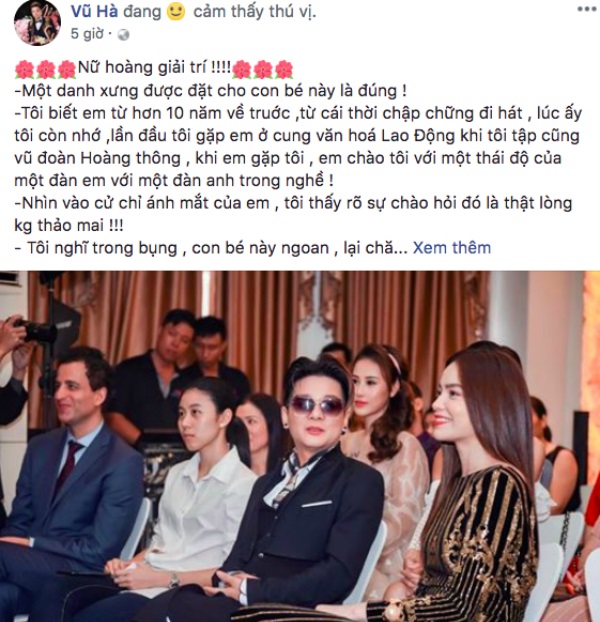Click the flower emoji right after the exclamation marks
The height and width of the screenshot is (622, 600).
(242, 69)
